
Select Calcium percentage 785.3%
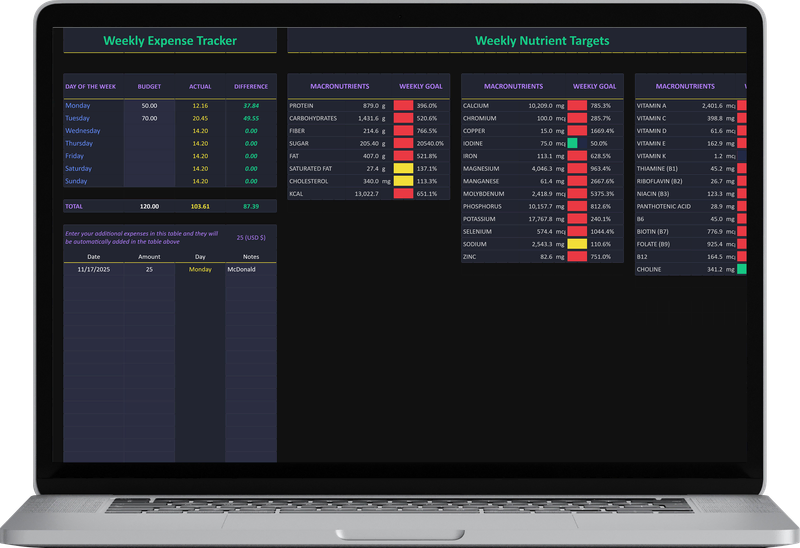tap(601, 106)
